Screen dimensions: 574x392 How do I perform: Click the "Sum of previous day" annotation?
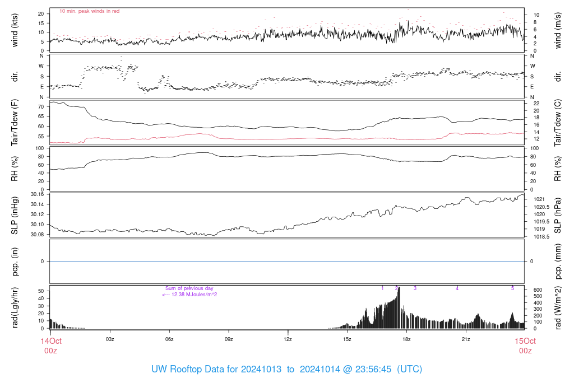coord(189,288)
